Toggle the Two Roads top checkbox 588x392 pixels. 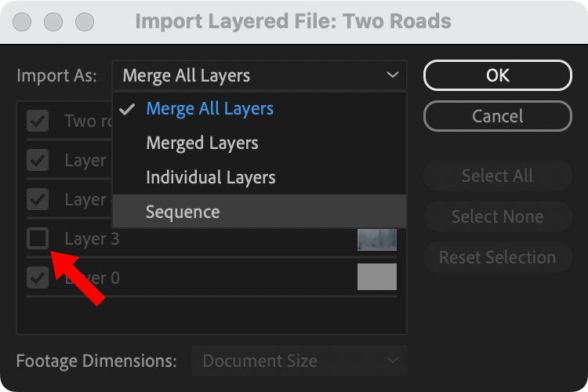[x=38, y=121]
